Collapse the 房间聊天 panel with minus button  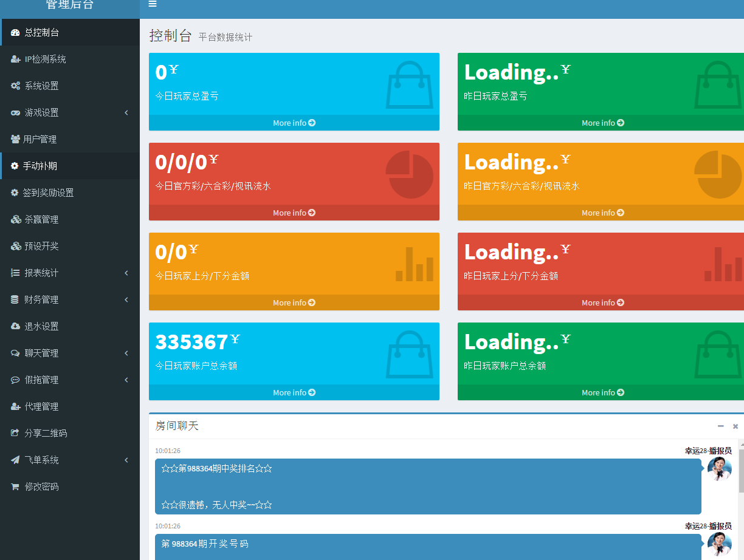click(721, 426)
